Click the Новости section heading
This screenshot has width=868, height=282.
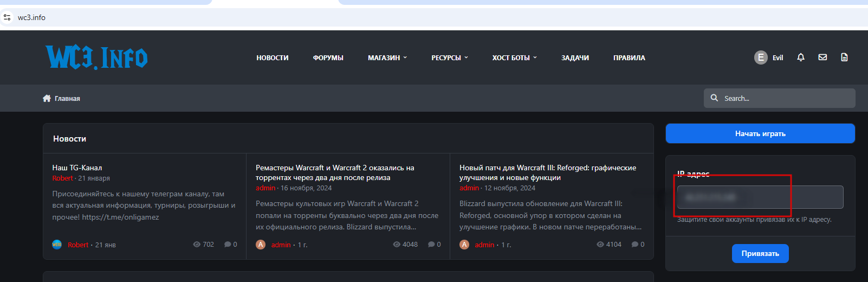click(x=69, y=139)
